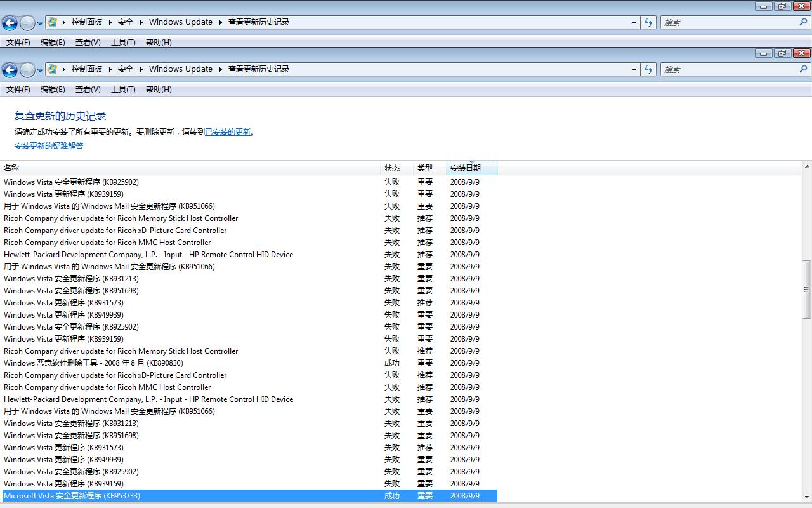Click the Forward arrow in the lower window

pos(27,70)
